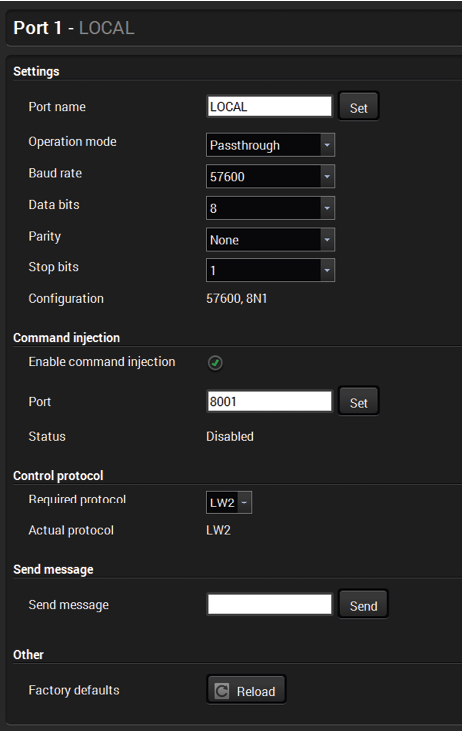The image size is (462, 731).
Task: Click the empty Send message text field
Action: 269,604
